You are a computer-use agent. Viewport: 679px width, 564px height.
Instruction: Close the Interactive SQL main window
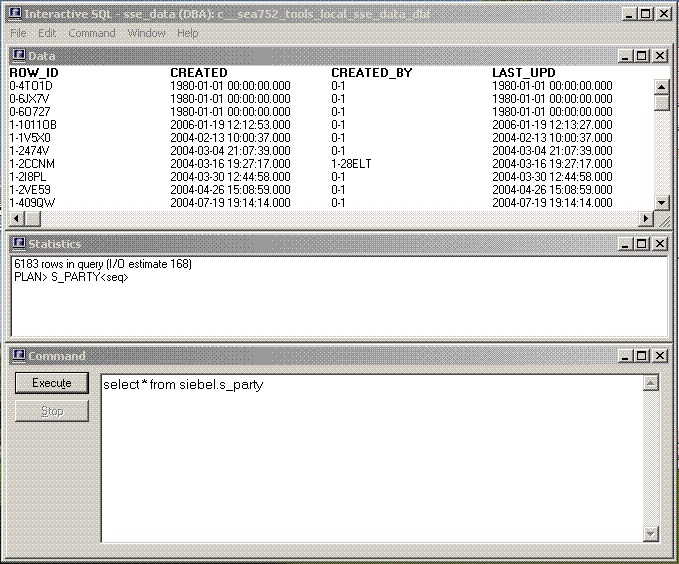[x=663, y=14]
